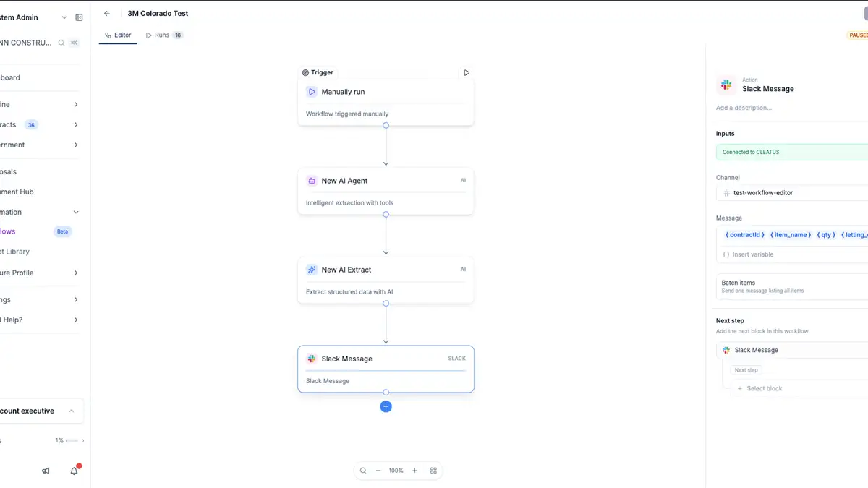Image resolution: width=868 pixels, height=488 pixels.
Task: Expand the Government sidebar chevron
Action: click(76, 145)
